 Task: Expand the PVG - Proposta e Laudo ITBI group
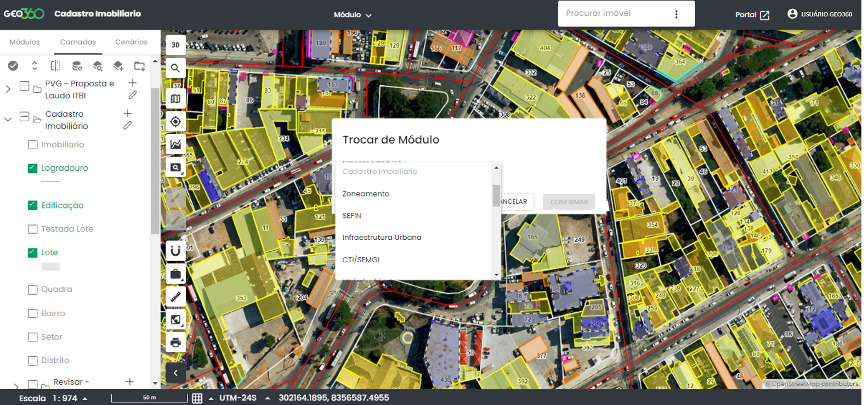click(8, 88)
